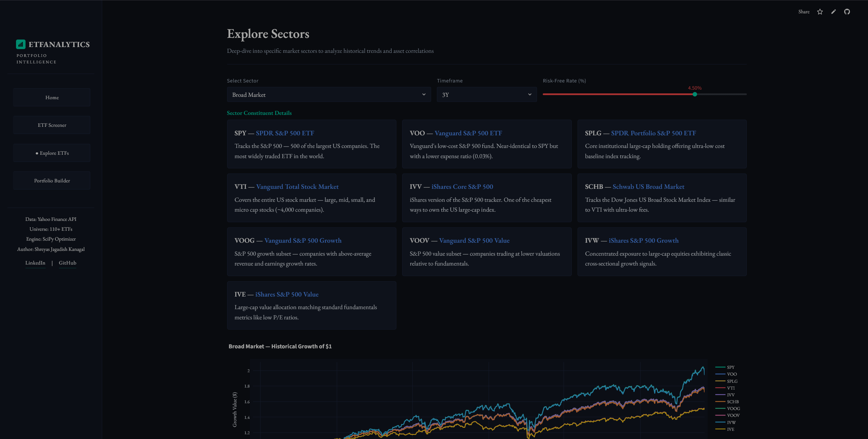Open the SPDR Portfolio S&P 500 ETF link

point(653,133)
